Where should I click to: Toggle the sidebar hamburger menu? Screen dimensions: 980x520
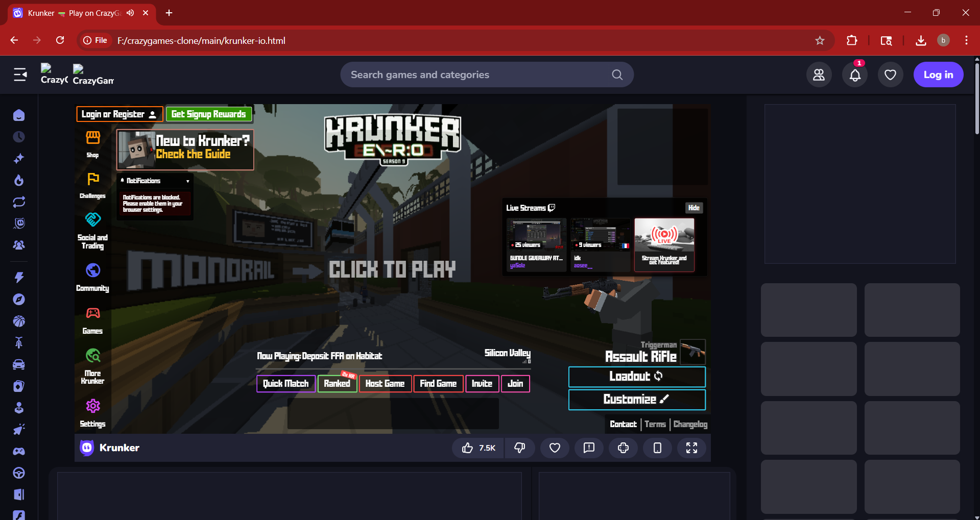[x=20, y=75]
